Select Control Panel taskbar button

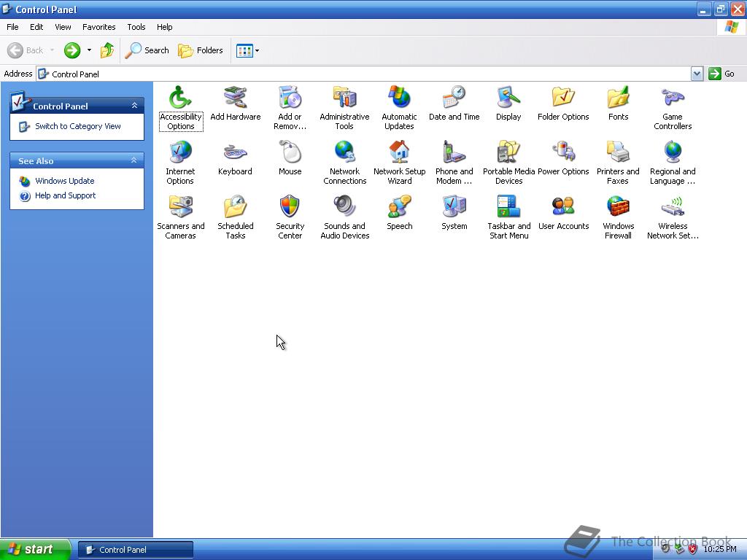pos(135,550)
